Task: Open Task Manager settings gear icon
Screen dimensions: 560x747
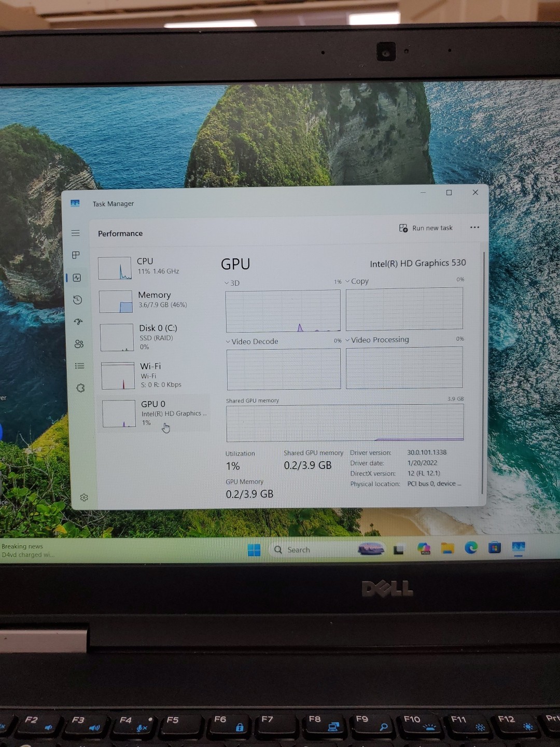Action: (x=84, y=497)
